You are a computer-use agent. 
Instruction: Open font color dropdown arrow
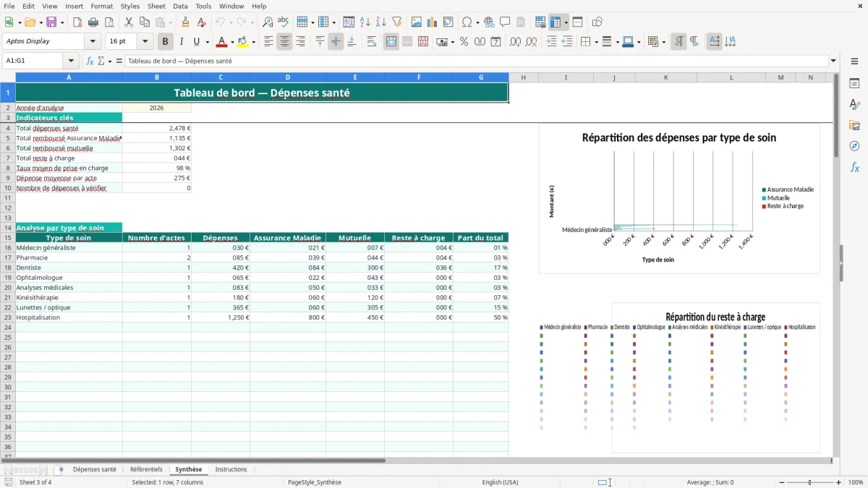point(231,42)
